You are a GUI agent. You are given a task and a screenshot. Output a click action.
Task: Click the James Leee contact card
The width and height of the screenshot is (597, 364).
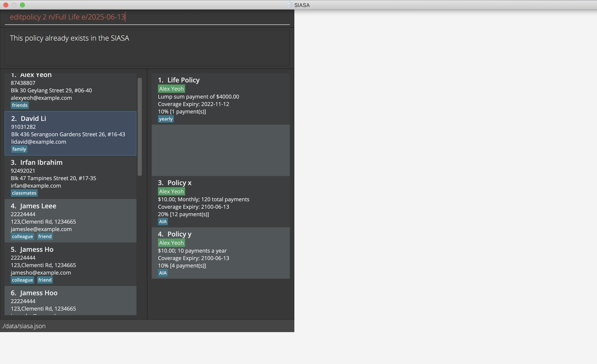70,221
